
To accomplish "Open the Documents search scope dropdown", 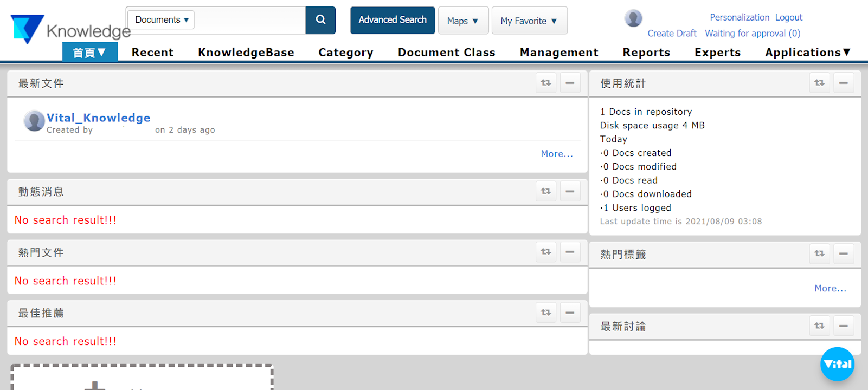I will pyautogui.click(x=161, y=20).
